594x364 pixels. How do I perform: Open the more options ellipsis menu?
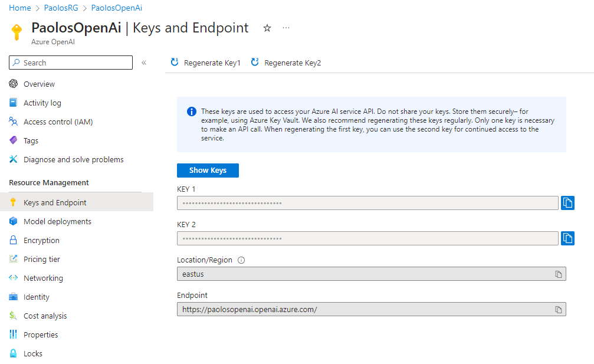coord(286,28)
